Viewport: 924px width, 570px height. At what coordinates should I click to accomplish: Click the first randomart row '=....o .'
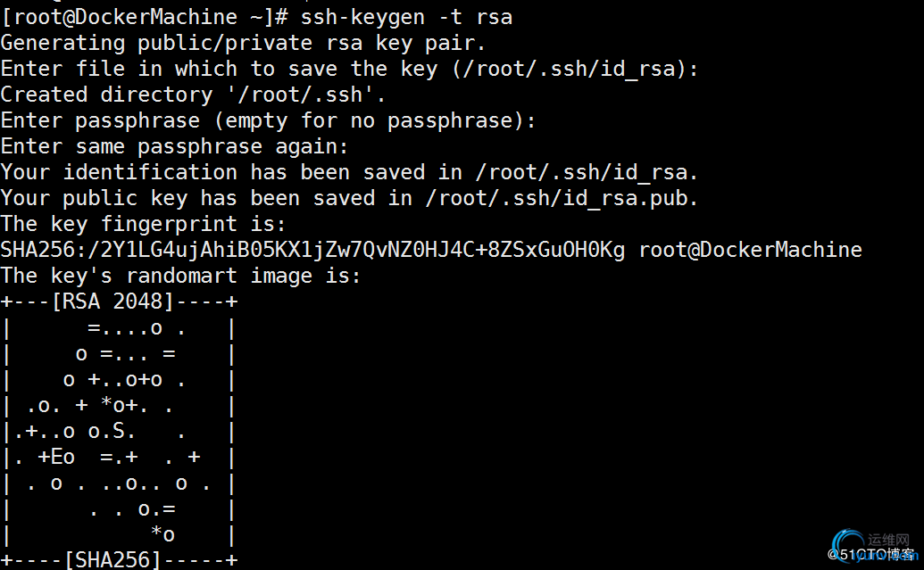point(137,328)
